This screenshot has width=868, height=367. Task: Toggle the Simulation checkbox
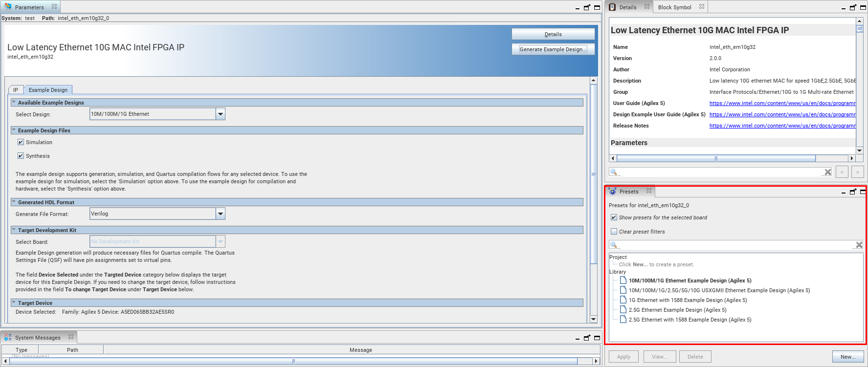pyautogui.click(x=21, y=142)
